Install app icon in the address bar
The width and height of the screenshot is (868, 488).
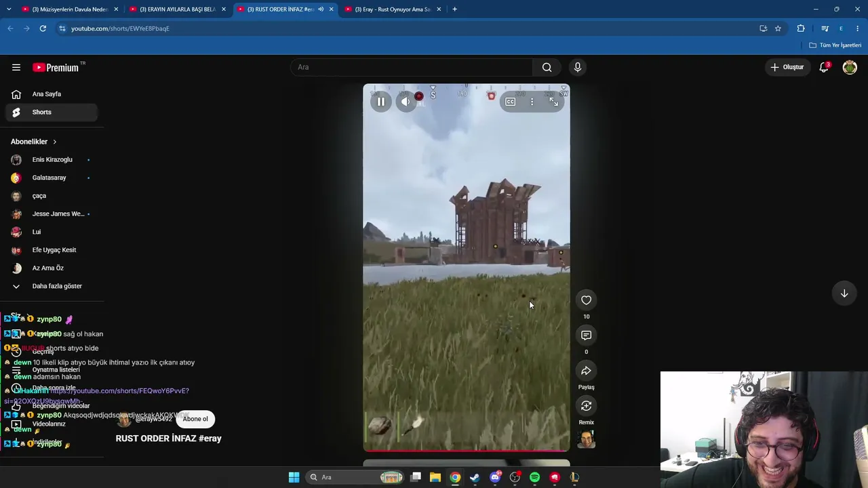(x=763, y=28)
